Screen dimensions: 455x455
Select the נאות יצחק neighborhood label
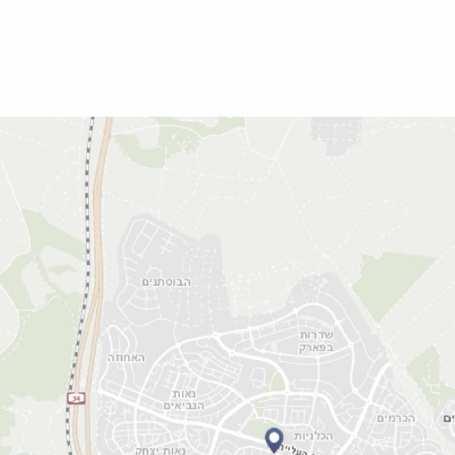click(x=161, y=451)
